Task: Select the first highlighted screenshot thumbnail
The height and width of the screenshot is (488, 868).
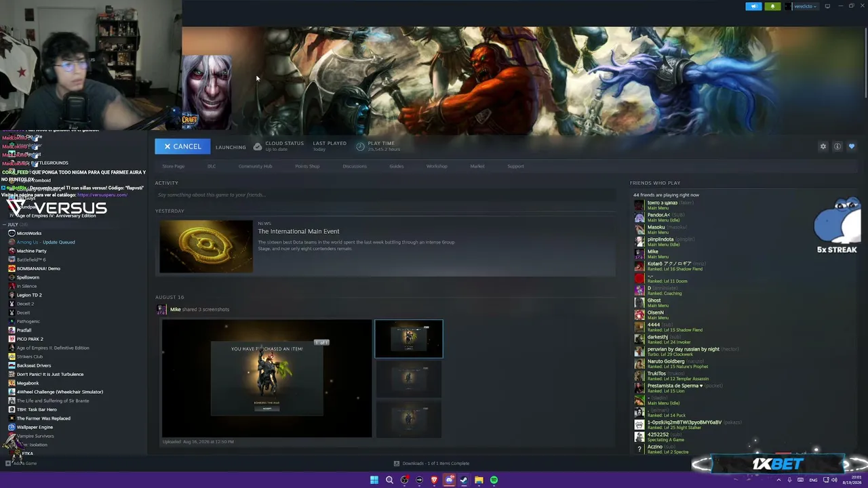Action: 409,339
